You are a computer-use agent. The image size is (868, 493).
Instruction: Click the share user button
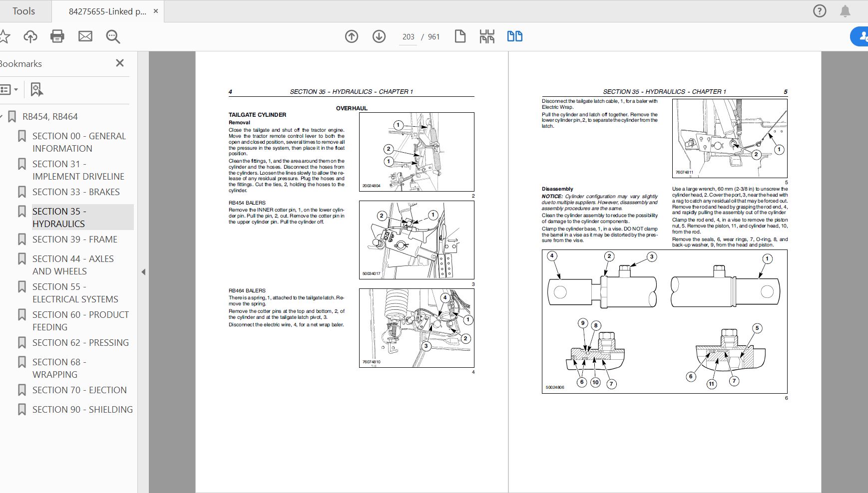pos(860,36)
